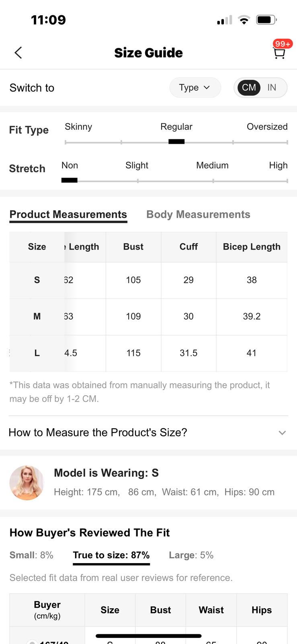Image resolution: width=297 pixels, height=644 pixels.
Task: Select the Large: 5% fit filter
Action: pyautogui.click(x=191, y=555)
